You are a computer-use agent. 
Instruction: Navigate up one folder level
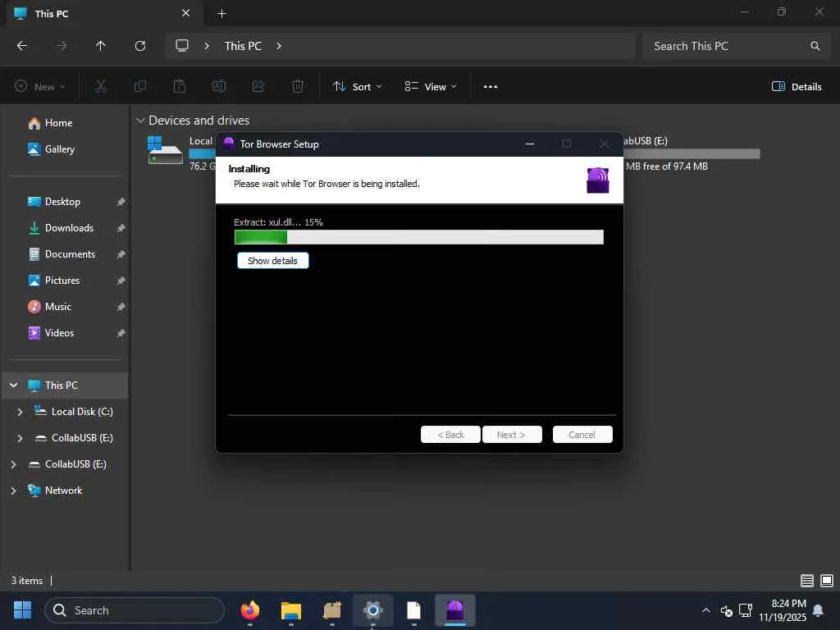pos(101,46)
